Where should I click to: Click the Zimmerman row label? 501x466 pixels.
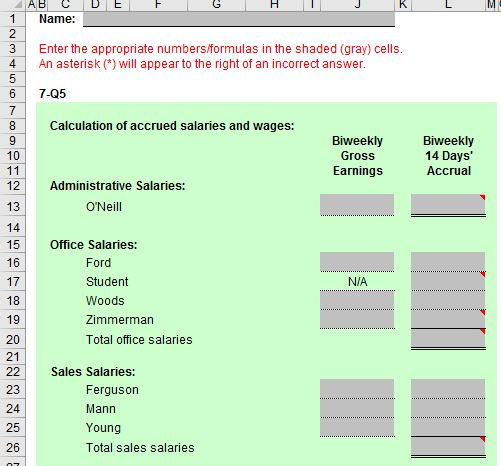[x=120, y=320]
